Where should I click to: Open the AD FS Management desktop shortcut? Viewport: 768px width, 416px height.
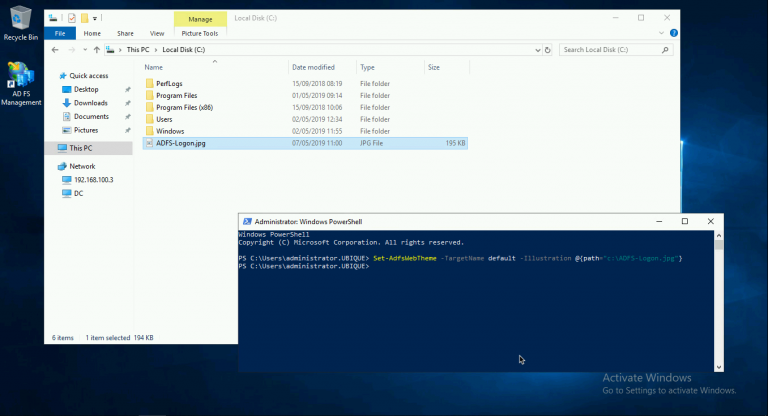(x=21, y=84)
